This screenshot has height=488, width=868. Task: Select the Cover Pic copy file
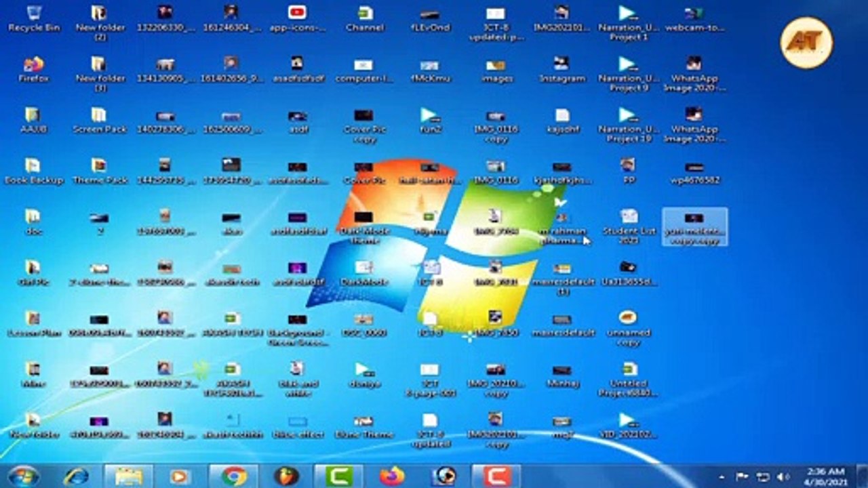(364, 125)
